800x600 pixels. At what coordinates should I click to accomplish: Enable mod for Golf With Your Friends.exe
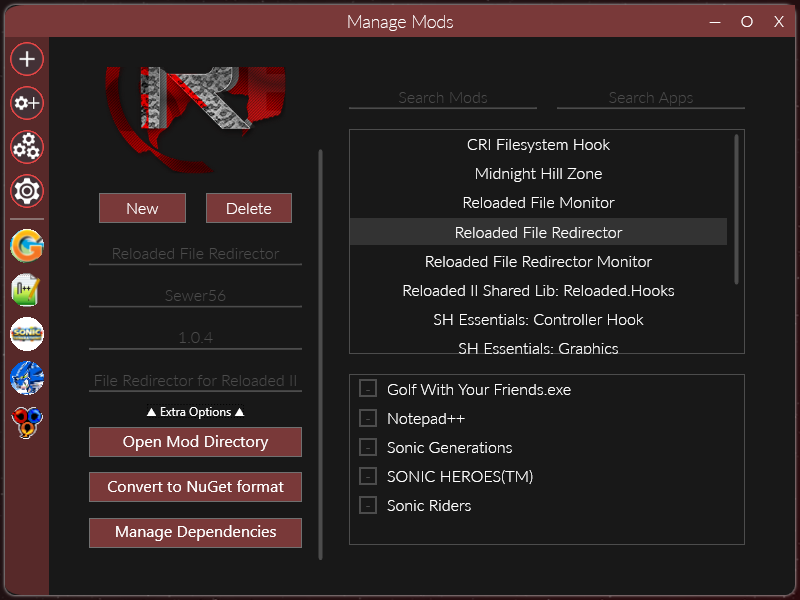(368, 389)
